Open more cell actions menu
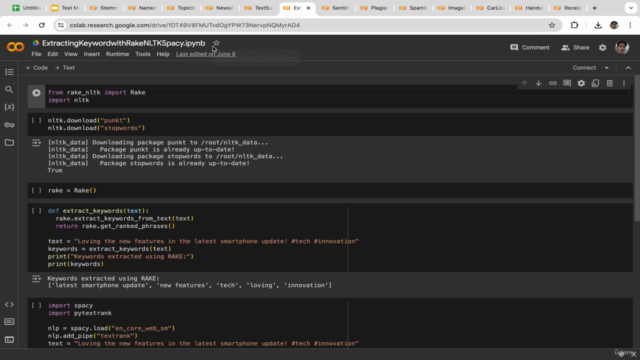This screenshot has width=640, height=360. coord(624,83)
